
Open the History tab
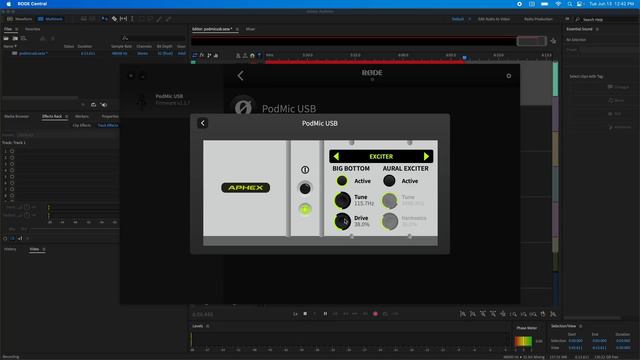pos(10,249)
